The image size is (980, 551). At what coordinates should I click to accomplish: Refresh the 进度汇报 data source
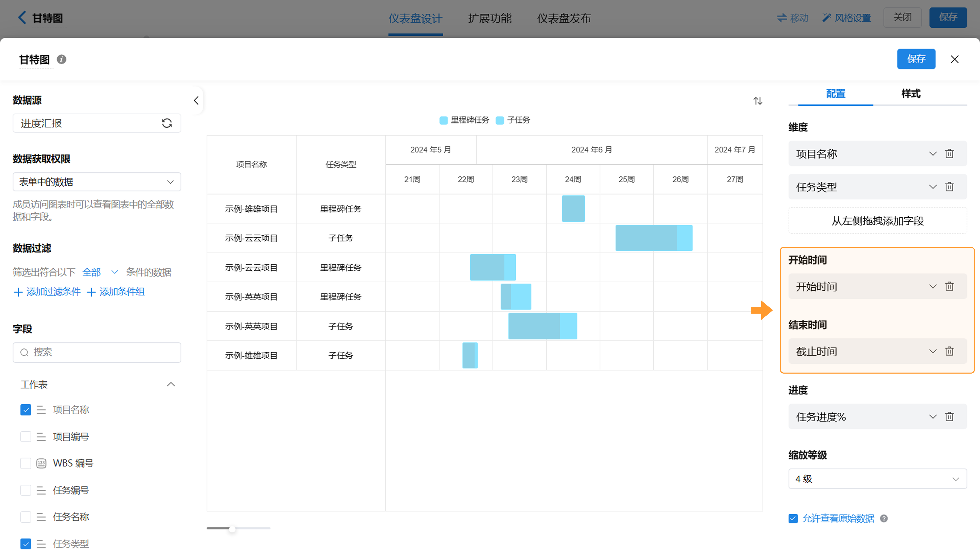[167, 123]
